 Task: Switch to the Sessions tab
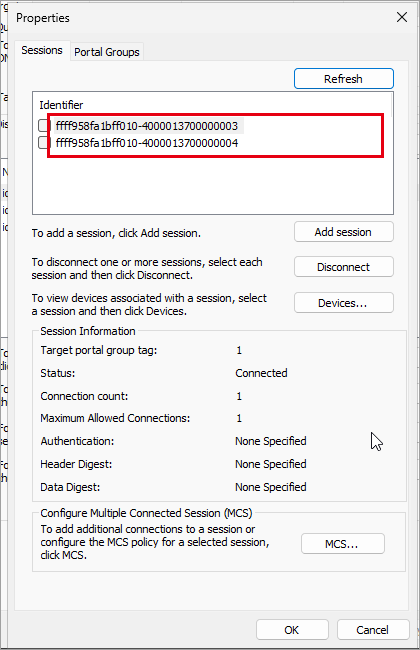(x=42, y=51)
